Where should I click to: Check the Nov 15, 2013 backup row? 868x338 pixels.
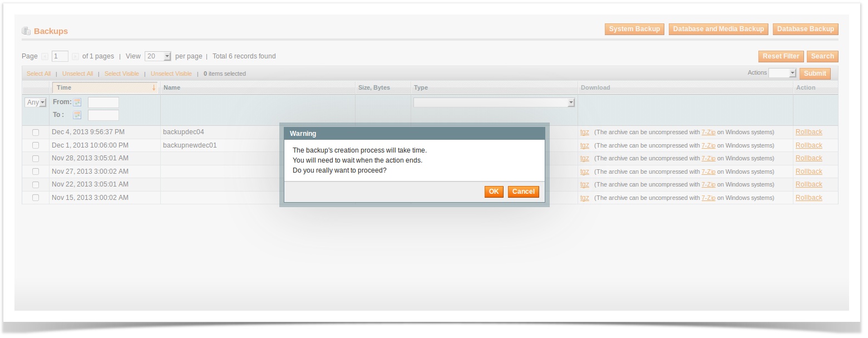(36, 198)
